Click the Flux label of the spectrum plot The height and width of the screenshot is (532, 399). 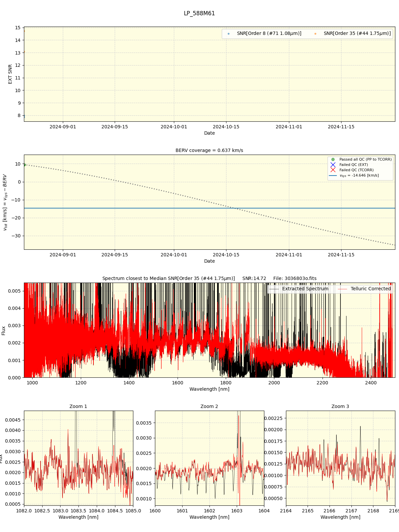pos(4,330)
